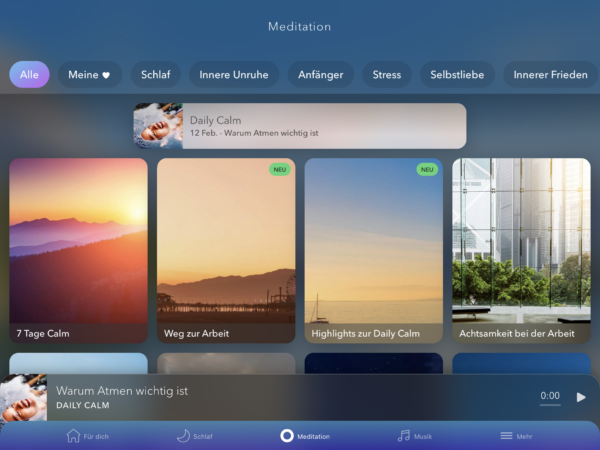Screen dimensions: 600x450
Task: Select the Innerer Frieden filter chip
Action: click(x=550, y=75)
